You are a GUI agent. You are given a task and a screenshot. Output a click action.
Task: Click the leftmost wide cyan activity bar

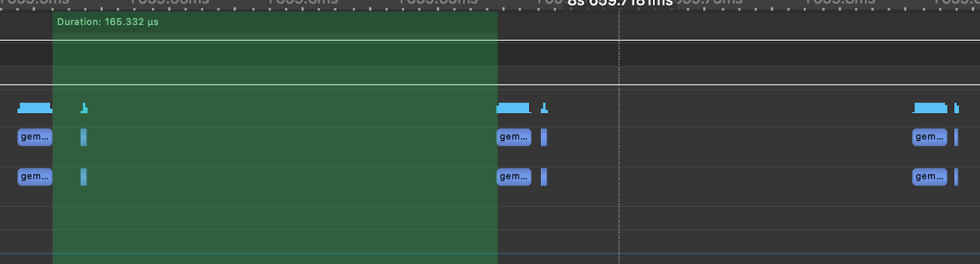pos(35,108)
